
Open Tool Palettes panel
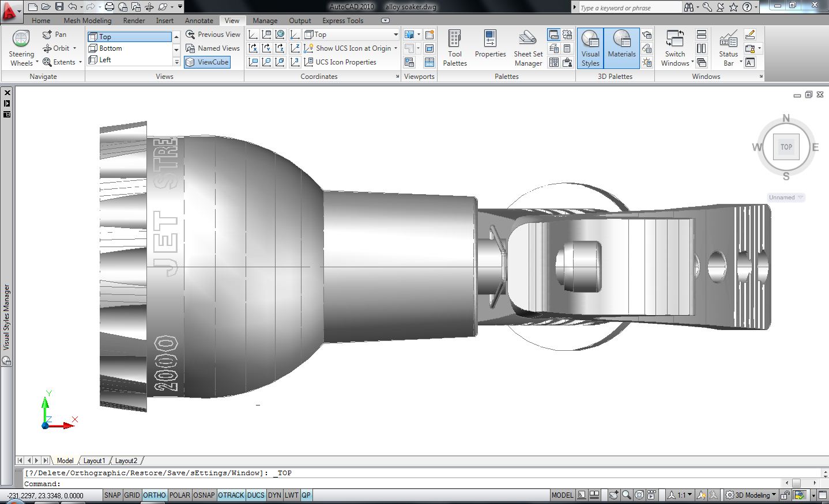454,47
